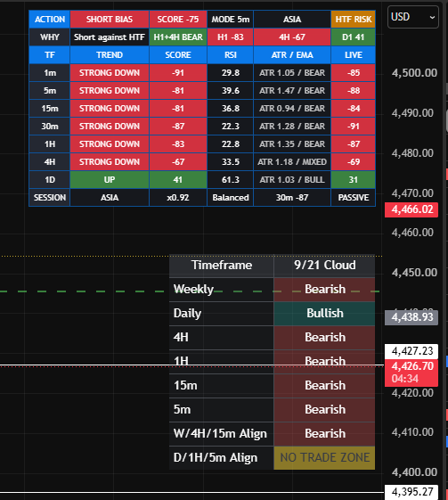The image size is (448, 500).
Task: Select the Weekly Bearish cloud cell
Action: [324, 290]
